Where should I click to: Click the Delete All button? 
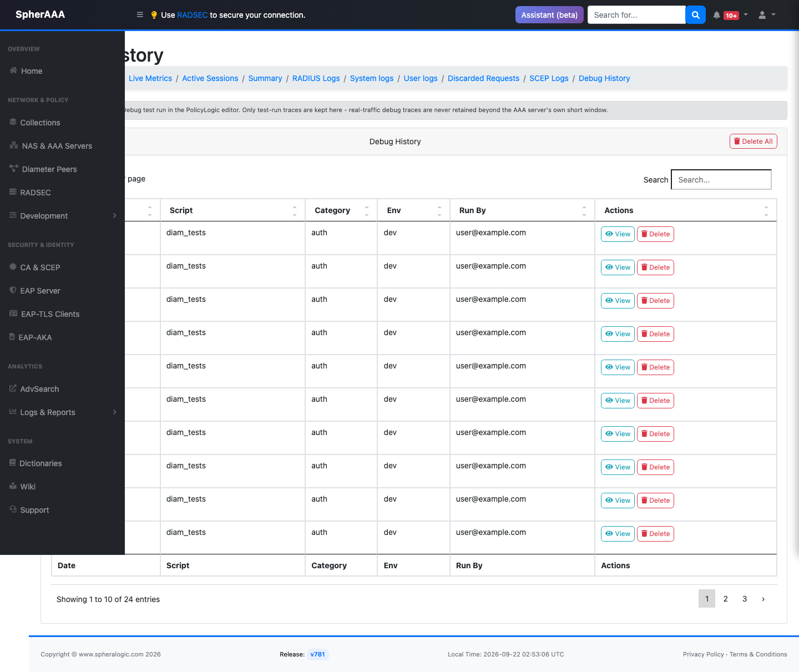coord(753,142)
